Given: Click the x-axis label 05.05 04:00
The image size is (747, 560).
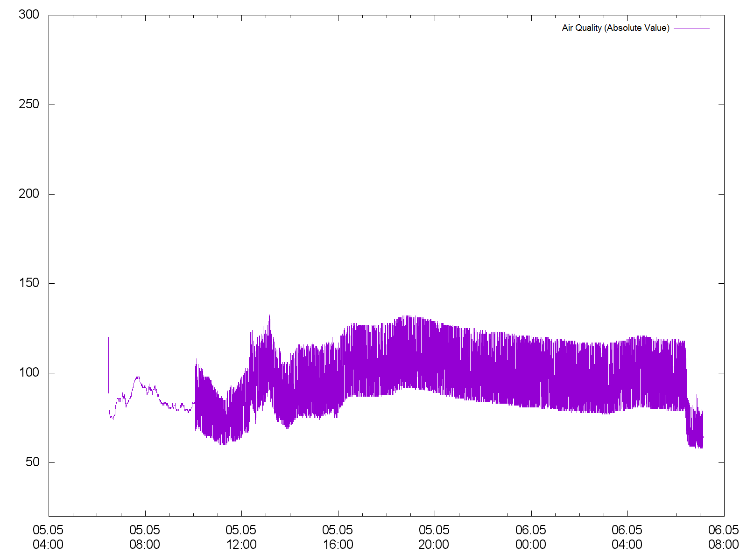Looking at the screenshot, I should 48,537.
